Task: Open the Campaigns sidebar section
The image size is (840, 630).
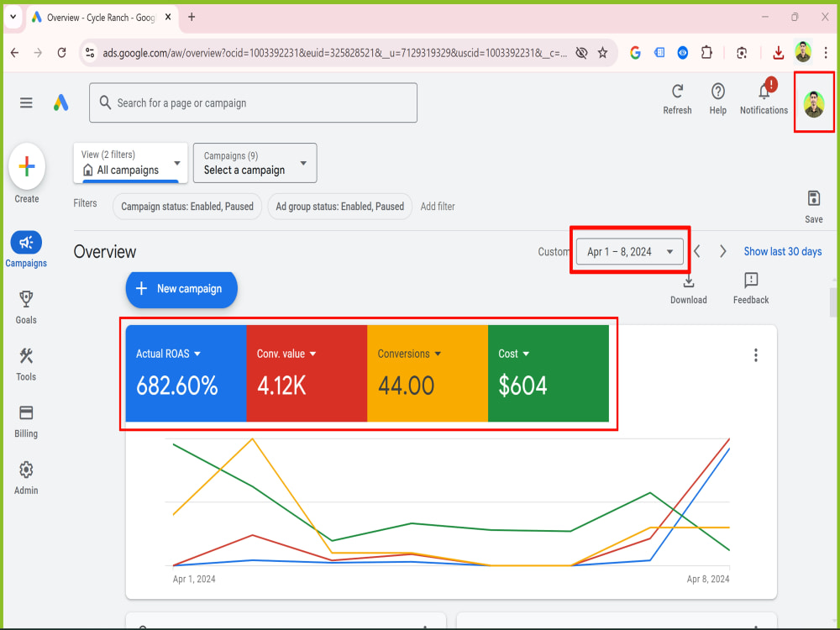Action: [26, 249]
